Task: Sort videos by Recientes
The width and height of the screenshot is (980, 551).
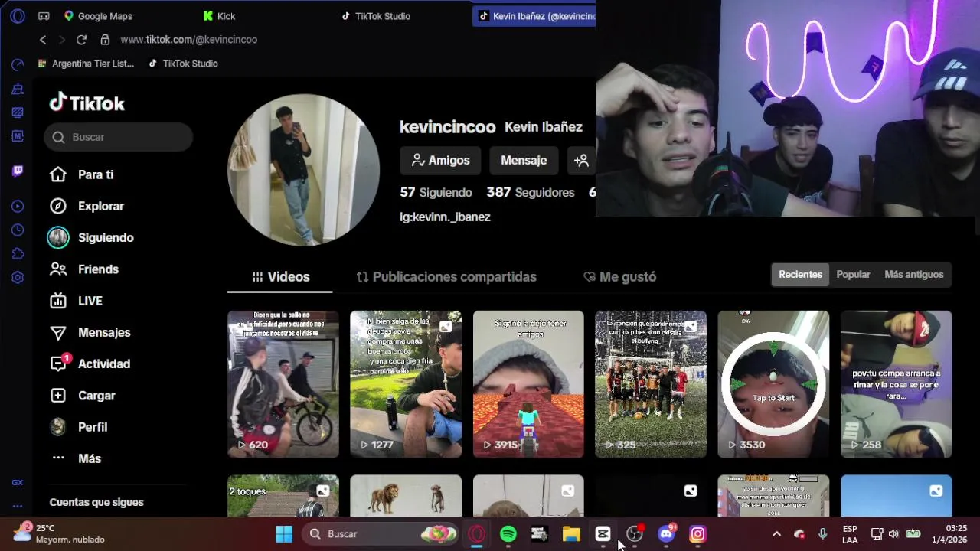Action: pyautogui.click(x=800, y=275)
